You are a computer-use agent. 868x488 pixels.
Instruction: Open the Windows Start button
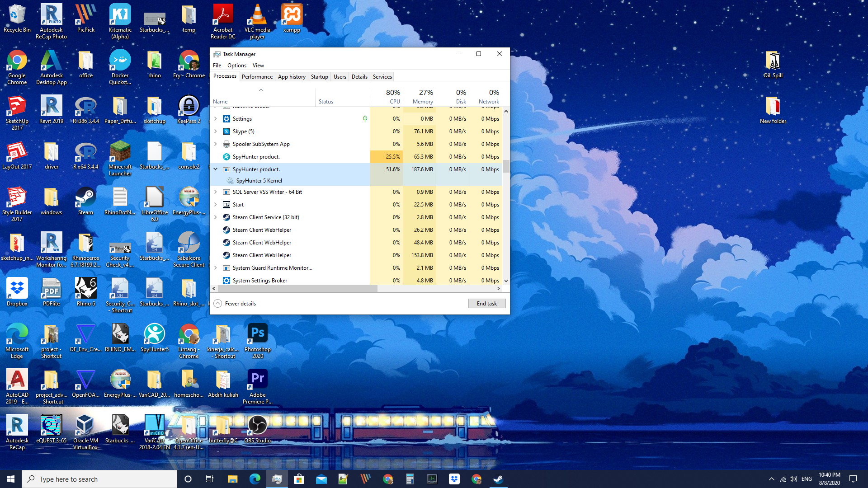coord(11,479)
